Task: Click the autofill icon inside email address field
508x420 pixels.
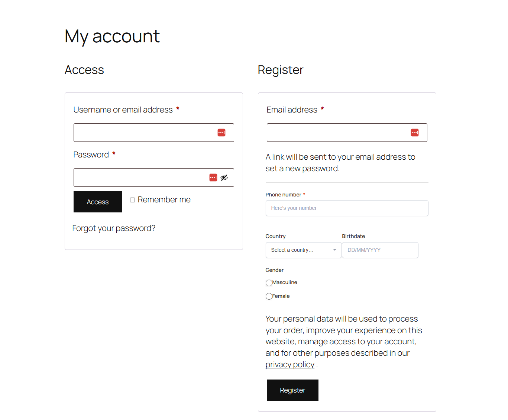Action: pos(415,133)
